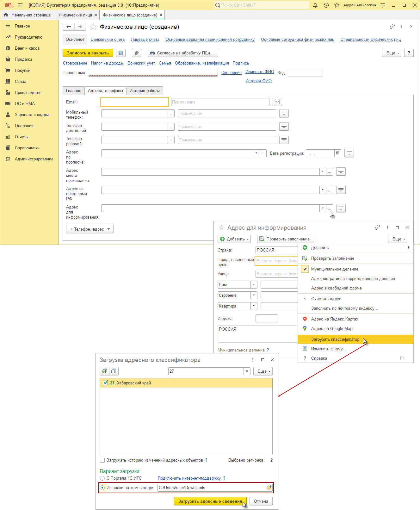Open the hamburger main menu icon
Image resolution: width=420 pixels, height=510 pixels.
20,5
